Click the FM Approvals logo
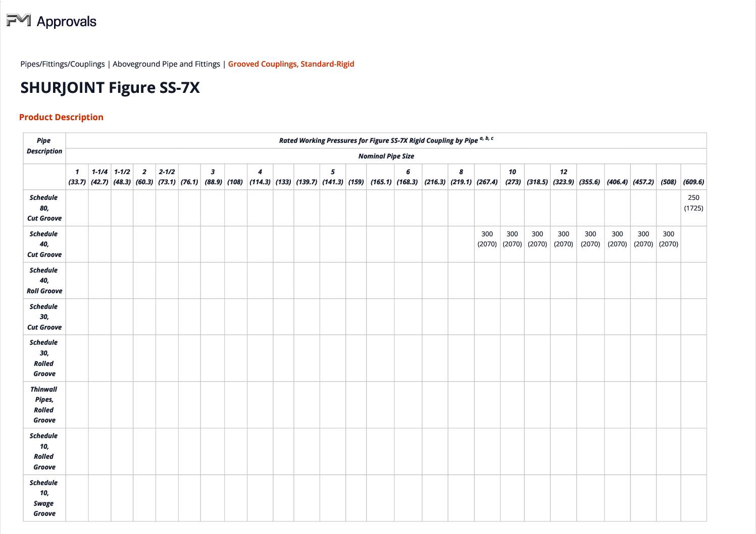Viewport: 756px width, 534px height. coord(52,21)
